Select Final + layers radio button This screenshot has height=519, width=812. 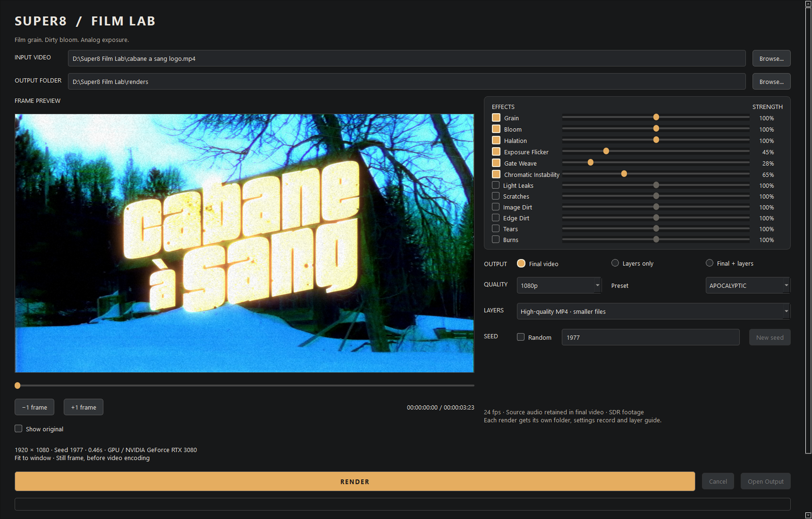(x=709, y=263)
